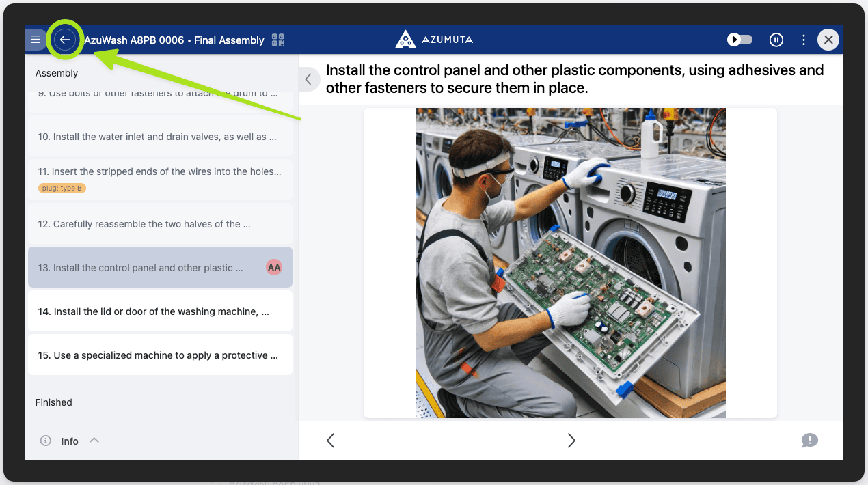This screenshot has width=868, height=485.
Task: Expand the Info panel chevron
Action: click(94, 441)
